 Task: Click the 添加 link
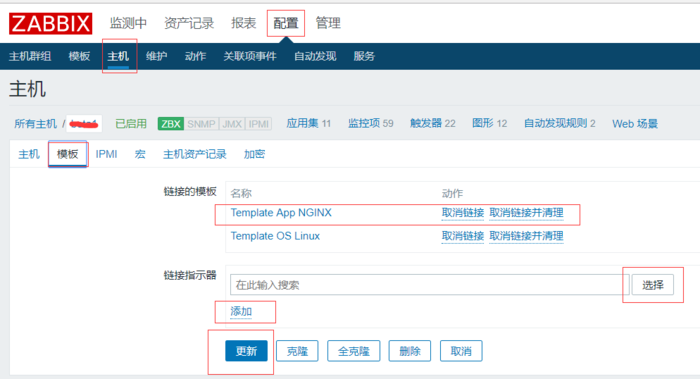click(x=241, y=312)
